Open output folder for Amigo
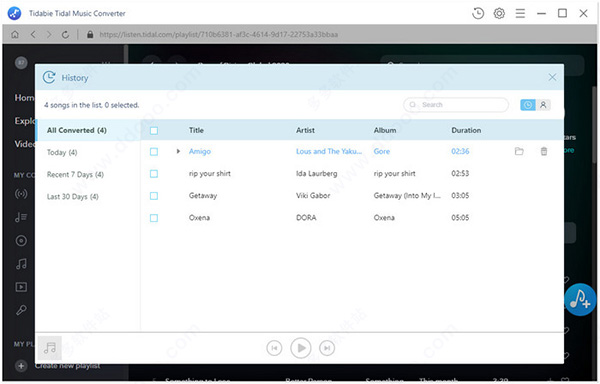 click(x=519, y=151)
